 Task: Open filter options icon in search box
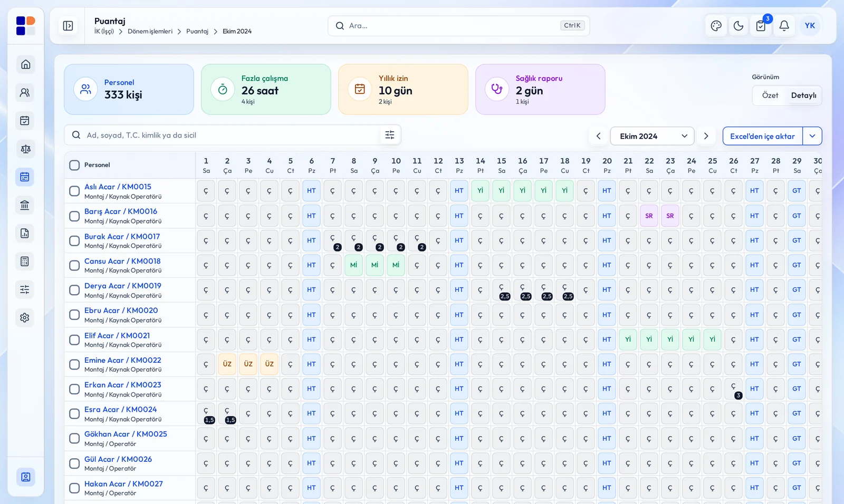(390, 135)
